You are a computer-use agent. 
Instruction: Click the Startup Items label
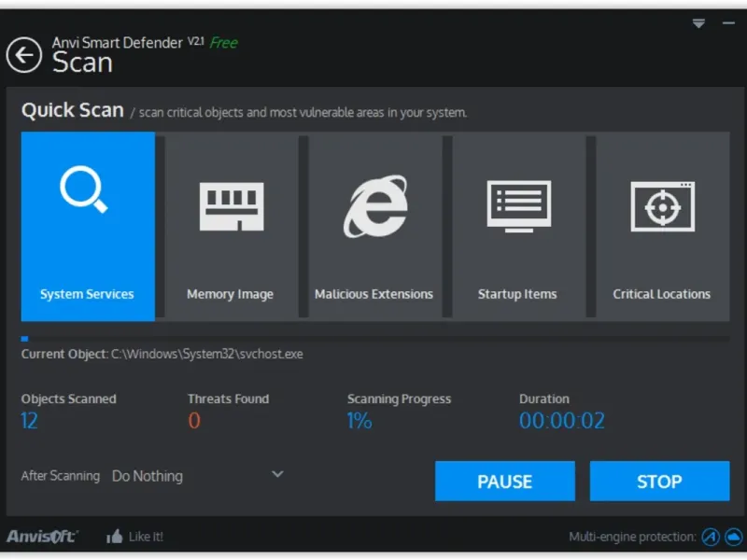(x=517, y=294)
